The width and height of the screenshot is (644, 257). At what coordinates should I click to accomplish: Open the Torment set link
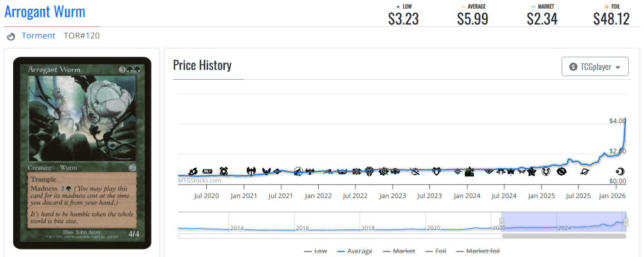(x=38, y=36)
